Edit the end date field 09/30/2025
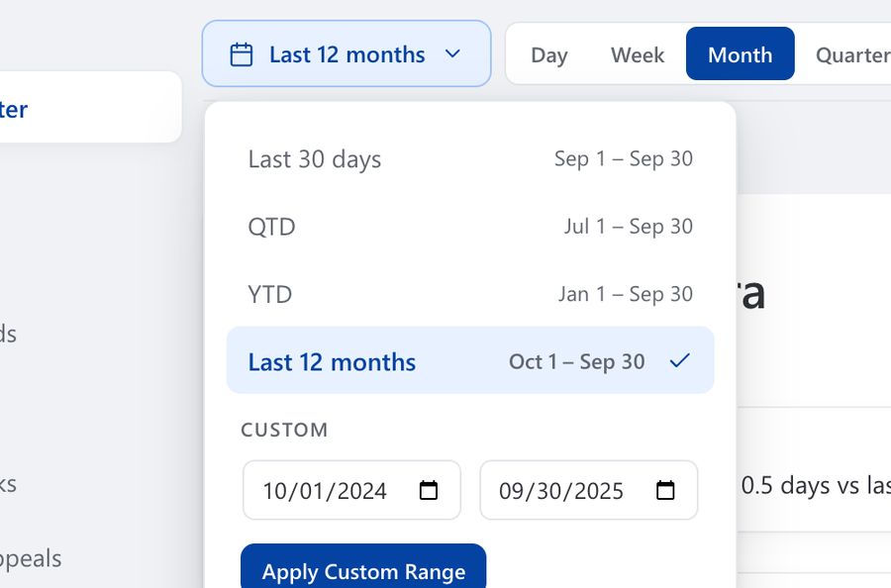This screenshot has width=891, height=588. click(589, 490)
